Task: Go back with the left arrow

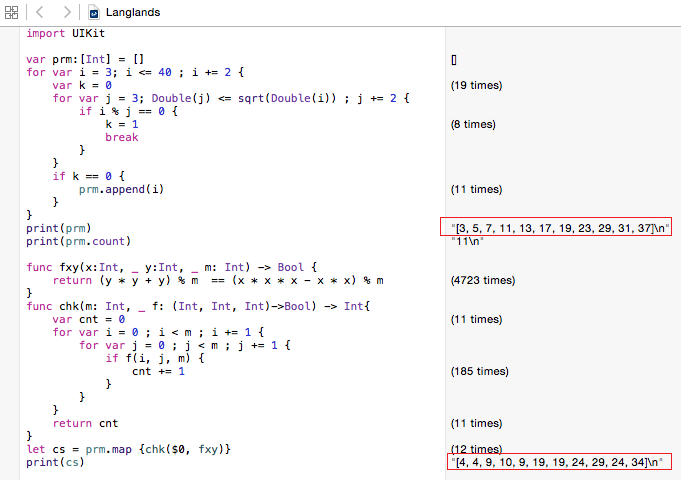Action: [39, 12]
